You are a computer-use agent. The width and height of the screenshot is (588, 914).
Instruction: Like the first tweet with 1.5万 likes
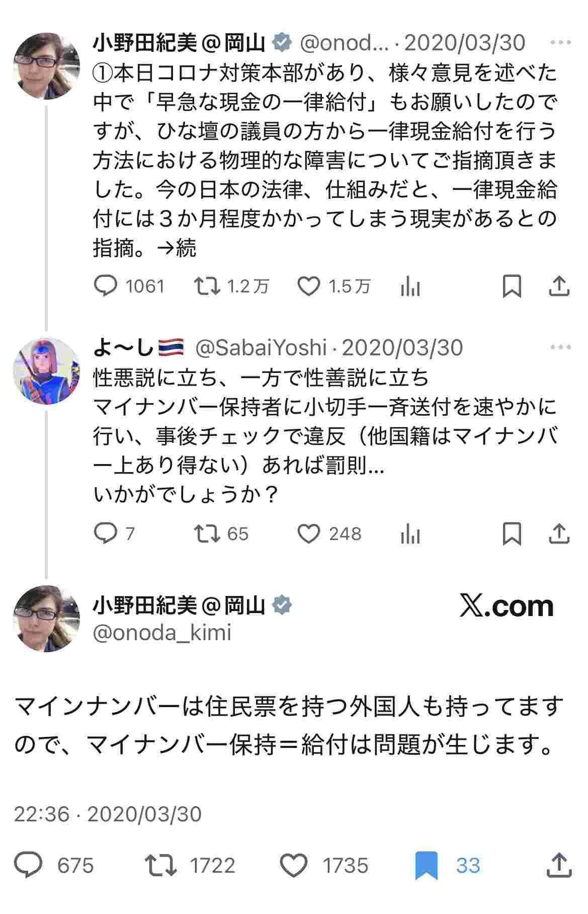(309, 286)
